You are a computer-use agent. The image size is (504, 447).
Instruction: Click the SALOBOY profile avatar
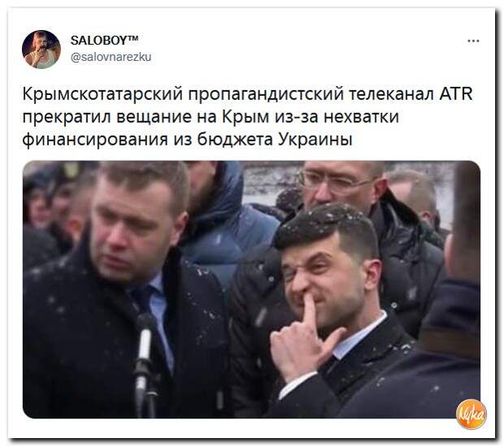pos(41,50)
